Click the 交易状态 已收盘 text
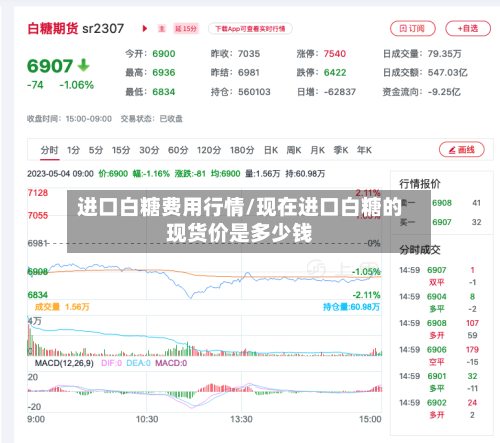This screenshot has height=443, width=500. [x=152, y=119]
